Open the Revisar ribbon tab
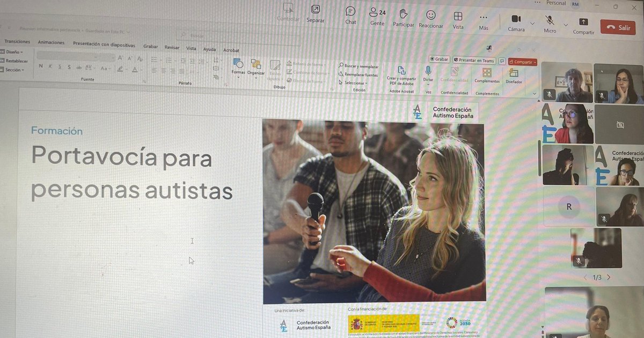The width and height of the screenshot is (644, 338). [172, 47]
